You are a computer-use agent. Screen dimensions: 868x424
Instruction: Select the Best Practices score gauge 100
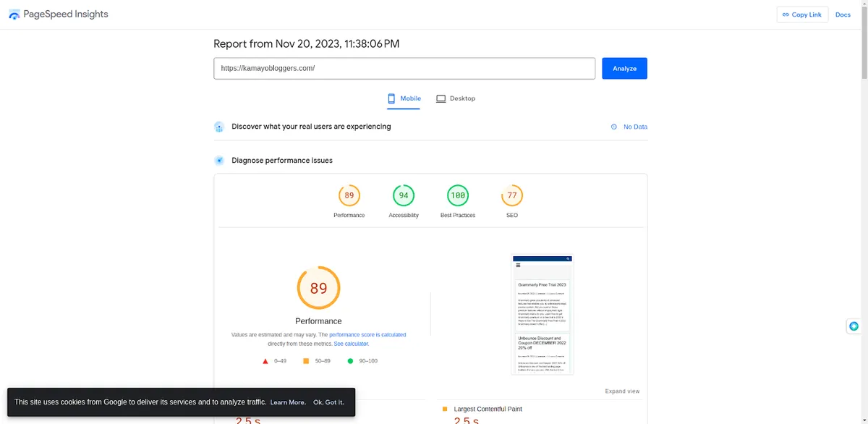458,195
